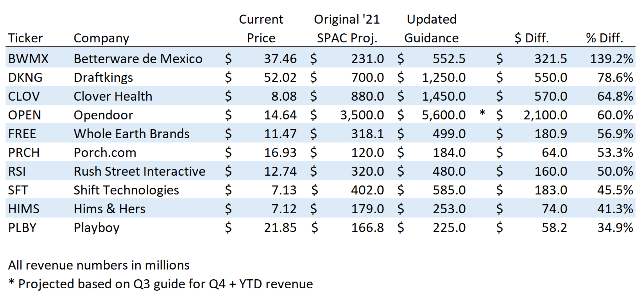The image size is (644, 298).
Task: Select the 58.2 dollar difference
Action: coord(555,228)
